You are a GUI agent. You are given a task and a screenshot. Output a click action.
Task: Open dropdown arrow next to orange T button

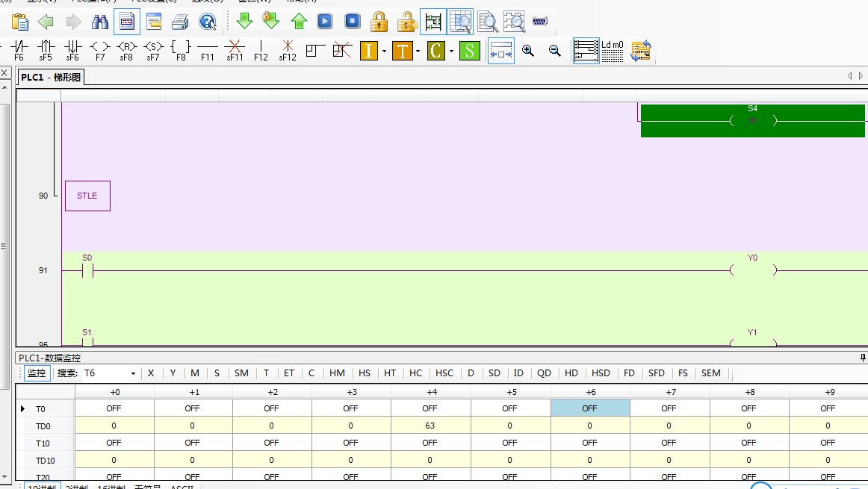click(418, 52)
